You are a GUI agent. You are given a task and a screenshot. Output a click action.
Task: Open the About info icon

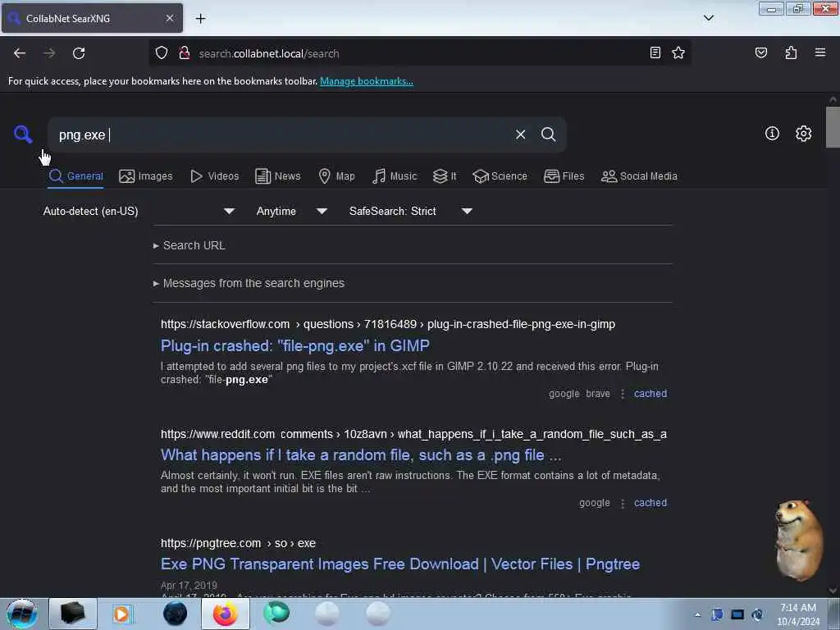[772, 134]
